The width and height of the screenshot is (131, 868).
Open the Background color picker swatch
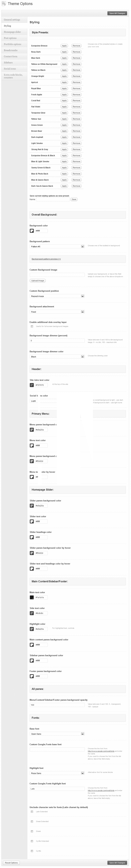pyautogui.click(x=32, y=231)
